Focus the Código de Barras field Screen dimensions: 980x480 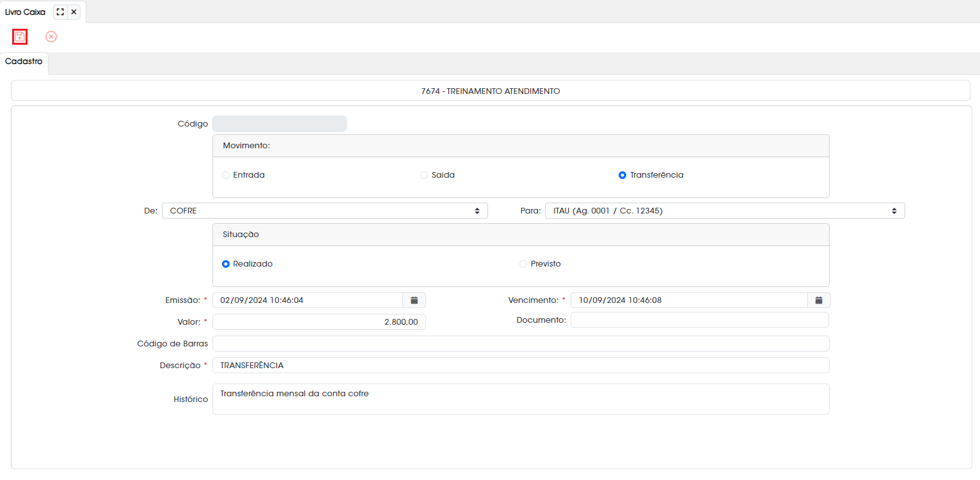521,344
